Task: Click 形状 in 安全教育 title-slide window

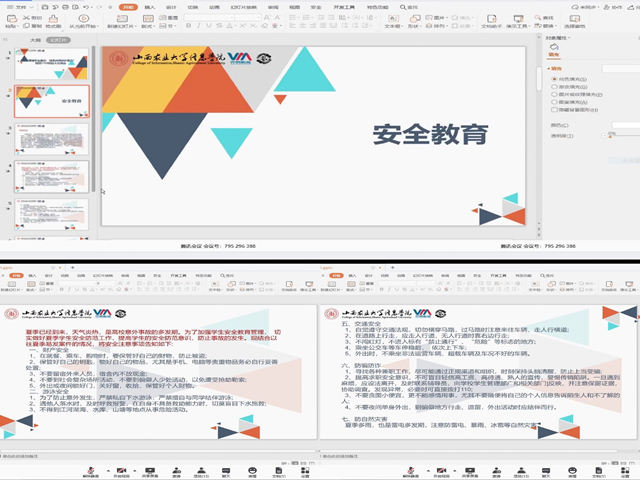Action: tap(414, 21)
